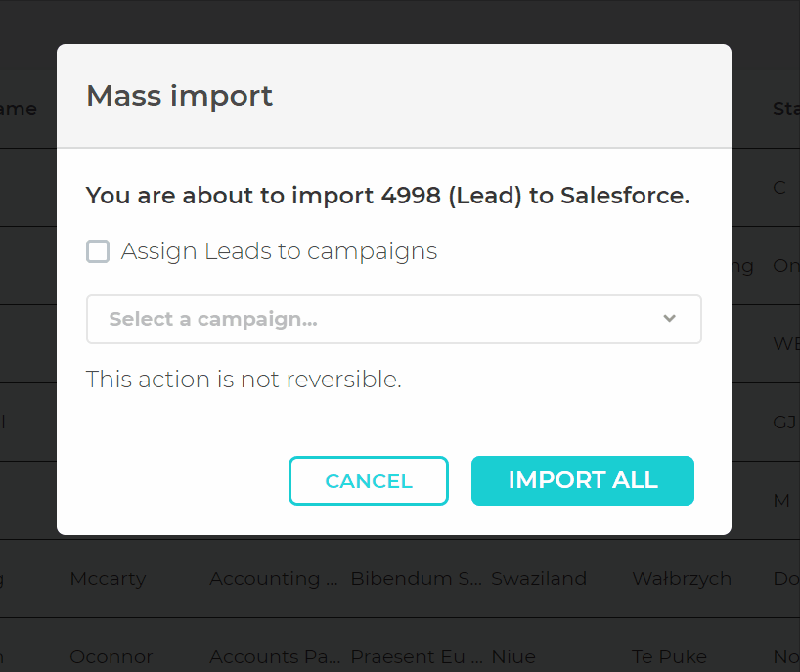Click 'This action is not reversible.' warning text
This screenshot has height=672, width=800.
[x=244, y=380]
